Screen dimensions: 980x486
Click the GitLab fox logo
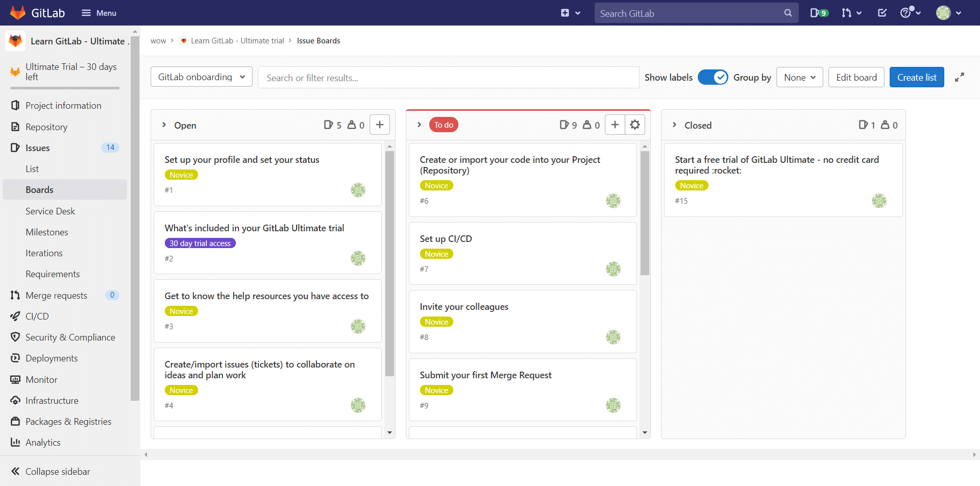pos(18,13)
